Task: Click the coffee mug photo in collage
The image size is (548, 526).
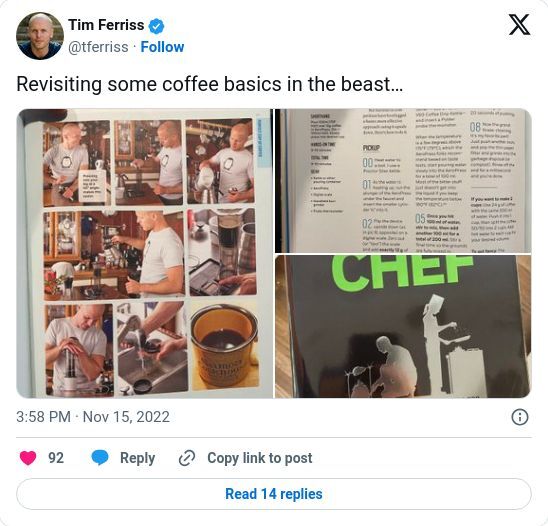Action: click(x=224, y=348)
